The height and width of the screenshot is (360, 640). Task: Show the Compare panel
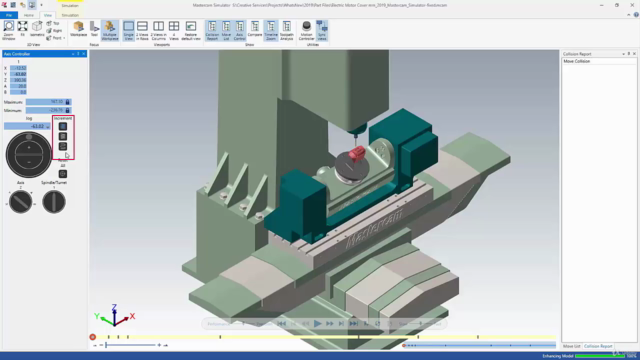[255, 30]
